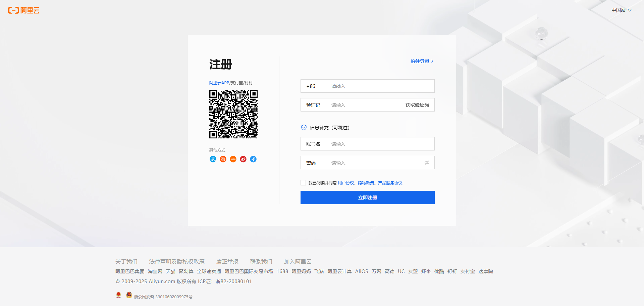Viewport: 644px width, 306px height.
Task: Click 聚划算 footer link
Action: coord(186,271)
